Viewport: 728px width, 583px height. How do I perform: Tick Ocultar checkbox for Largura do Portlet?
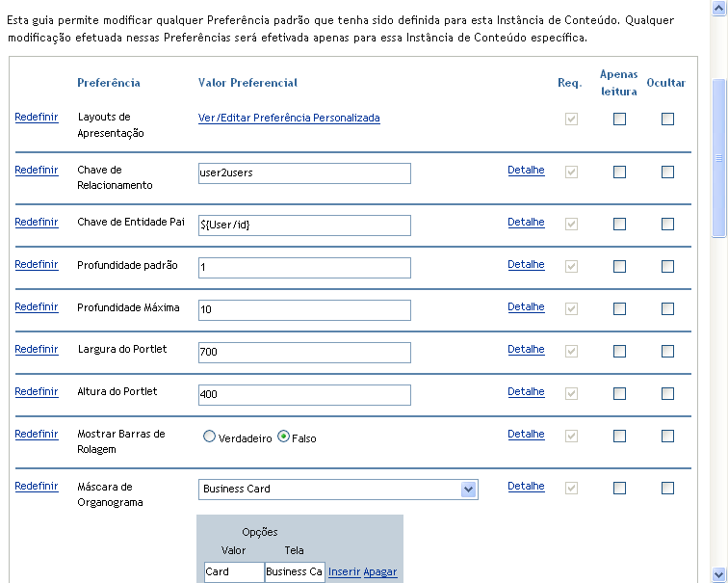point(667,351)
